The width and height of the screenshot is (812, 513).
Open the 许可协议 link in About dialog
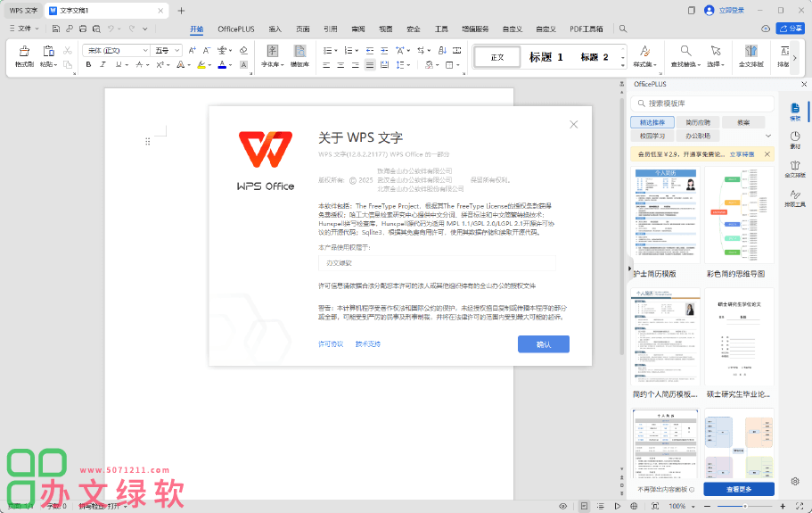[x=331, y=344]
